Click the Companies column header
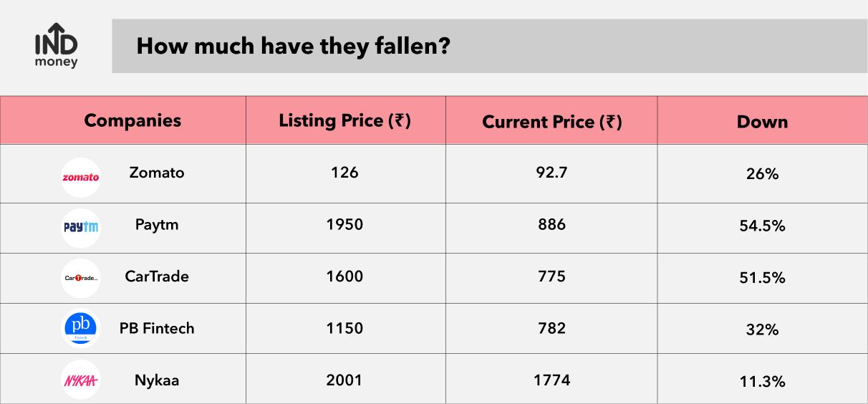Viewport: 868px width, 404px height. coord(132,120)
